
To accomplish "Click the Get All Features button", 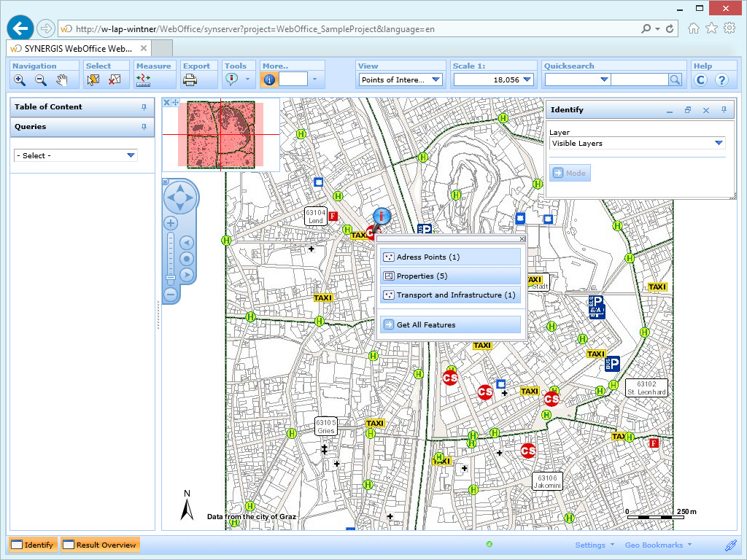I will [450, 323].
